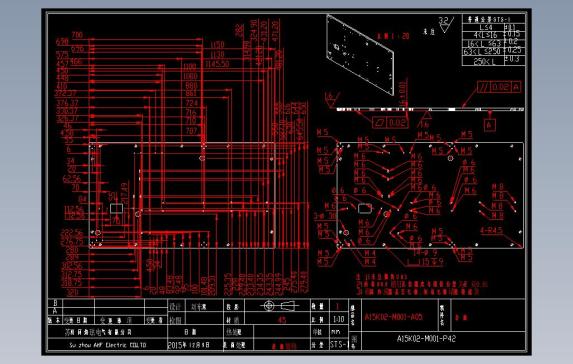Click the 4-R45 corner radius callout
Viewport: 573px width, 364px height.
coord(492,230)
